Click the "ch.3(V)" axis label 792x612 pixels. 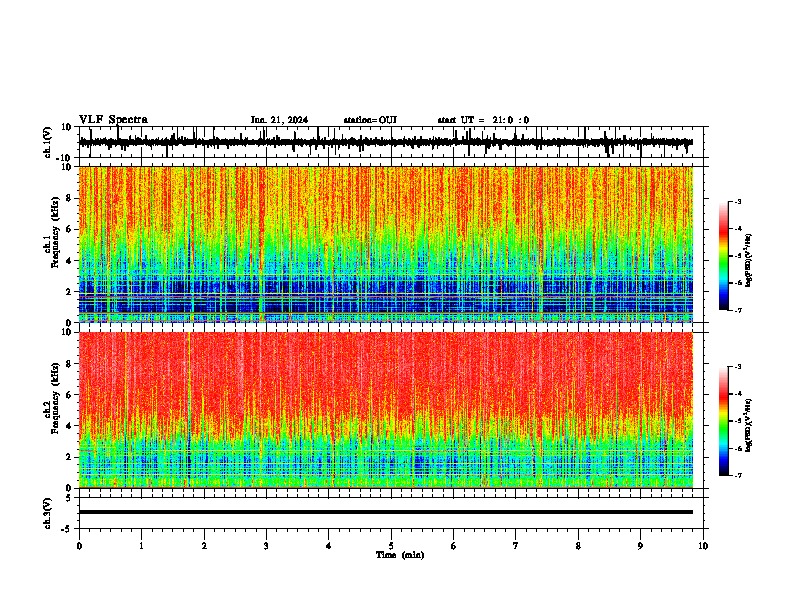click(x=48, y=513)
